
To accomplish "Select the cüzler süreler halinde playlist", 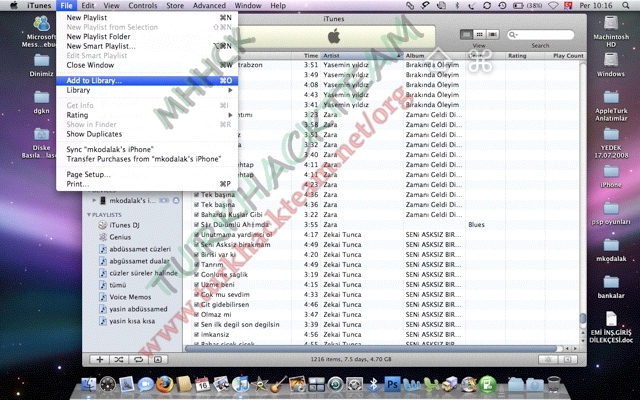I will point(143,273).
